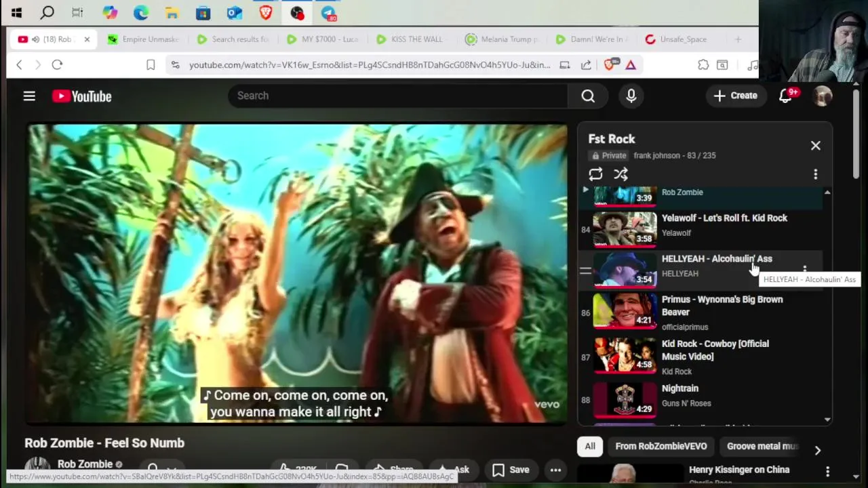Viewport: 868px width, 488px height.
Task: Open Fst Rock playlist options menu
Action: pyautogui.click(x=816, y=174)
